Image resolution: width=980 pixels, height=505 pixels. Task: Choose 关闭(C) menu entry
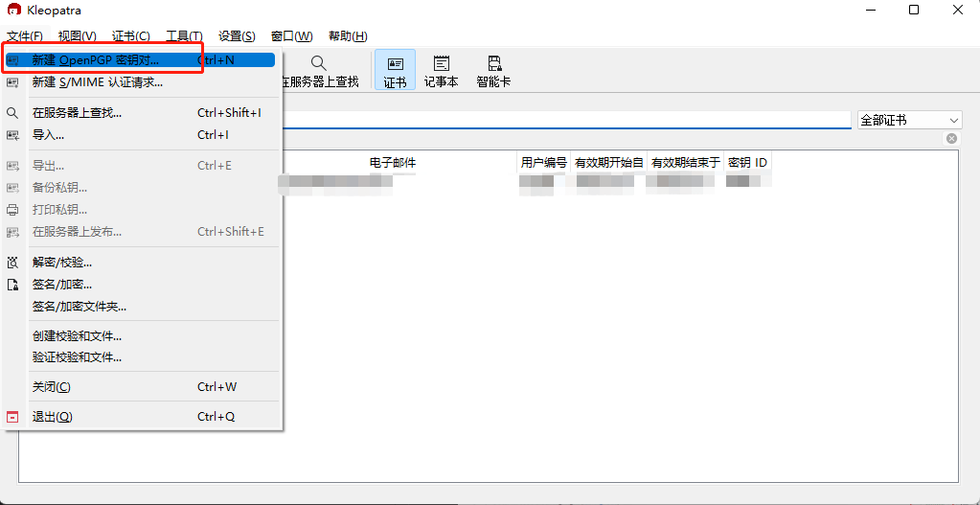coord(141,387)
